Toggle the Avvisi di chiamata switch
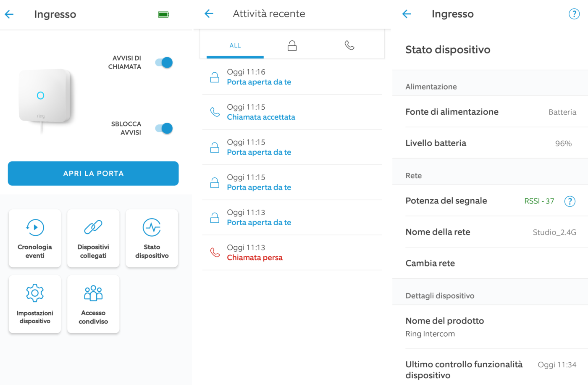Viewport: 588px width, 385px height. pyautogui.click(x=164, y=63)
